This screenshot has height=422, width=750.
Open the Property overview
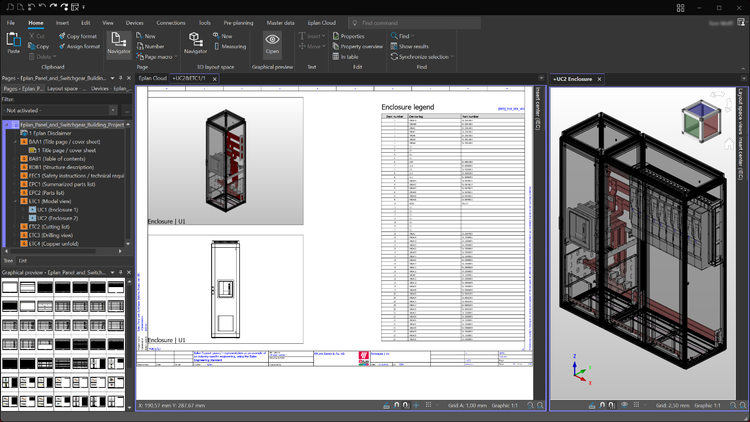pyautogui.click(x=358, y=46)
